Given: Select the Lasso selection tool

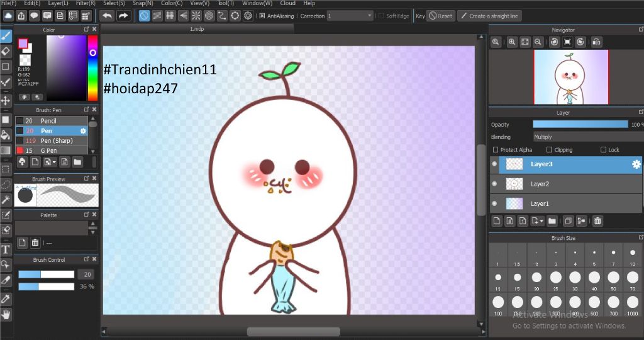Looking at the screenshot, I should coord(6,184).
